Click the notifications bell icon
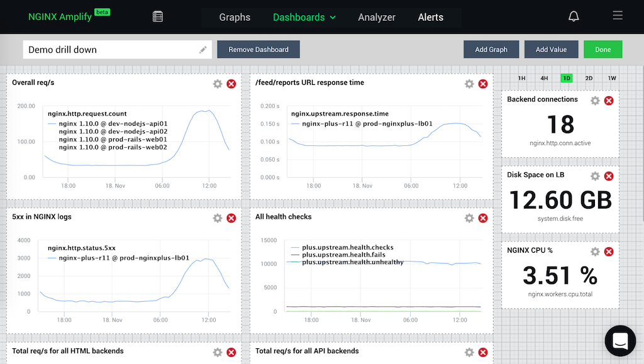The image size is (644, 364). [574, 17]
